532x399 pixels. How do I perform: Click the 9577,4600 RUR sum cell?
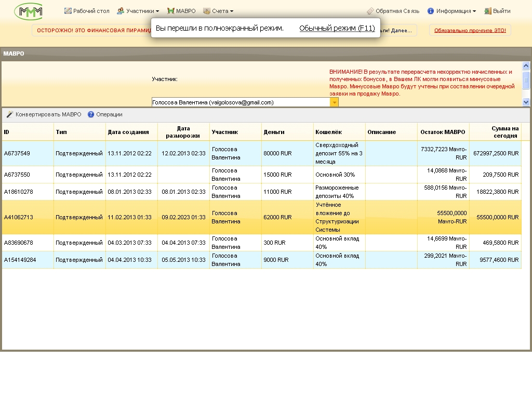(495, 260)
